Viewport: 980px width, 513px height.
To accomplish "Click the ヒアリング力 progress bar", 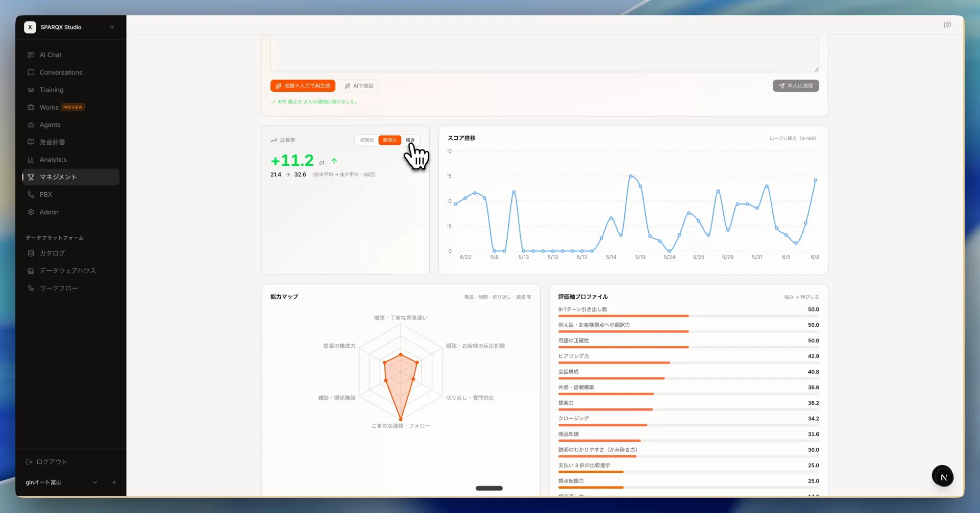I will (689, 363).
